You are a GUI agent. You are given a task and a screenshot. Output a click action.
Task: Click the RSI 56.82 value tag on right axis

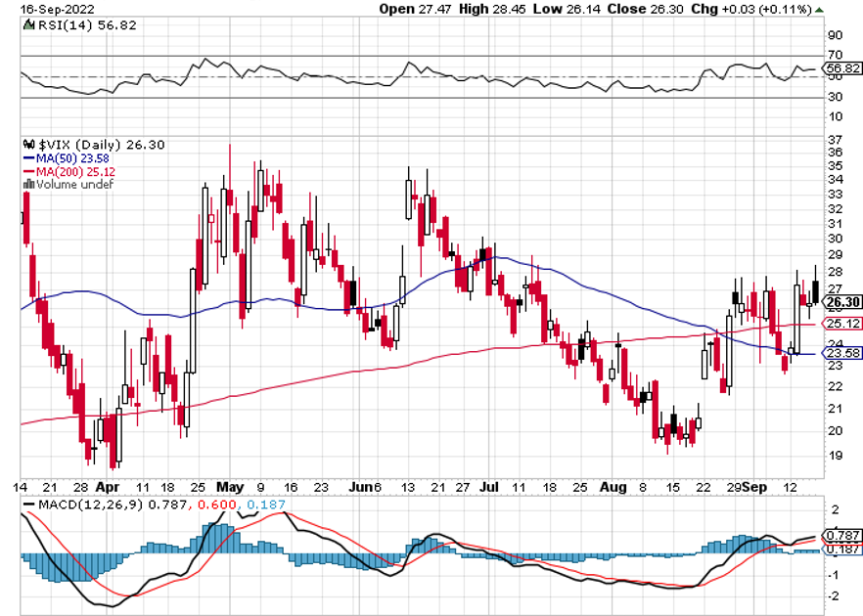pos(842,69)
